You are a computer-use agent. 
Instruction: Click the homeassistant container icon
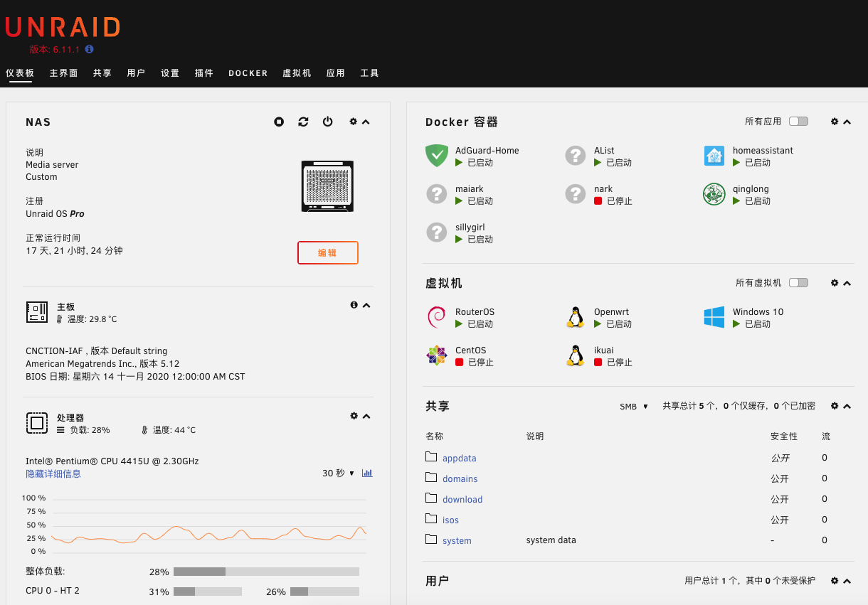714,156
